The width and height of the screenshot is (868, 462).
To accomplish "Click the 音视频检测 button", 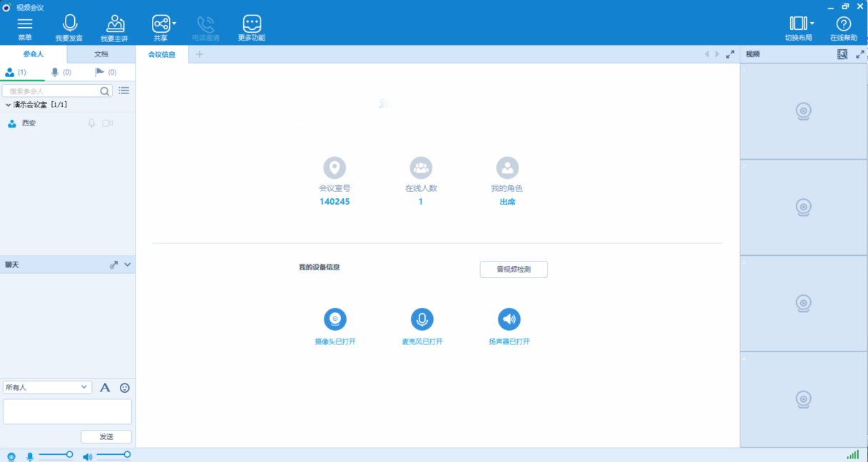I will 514,269.
